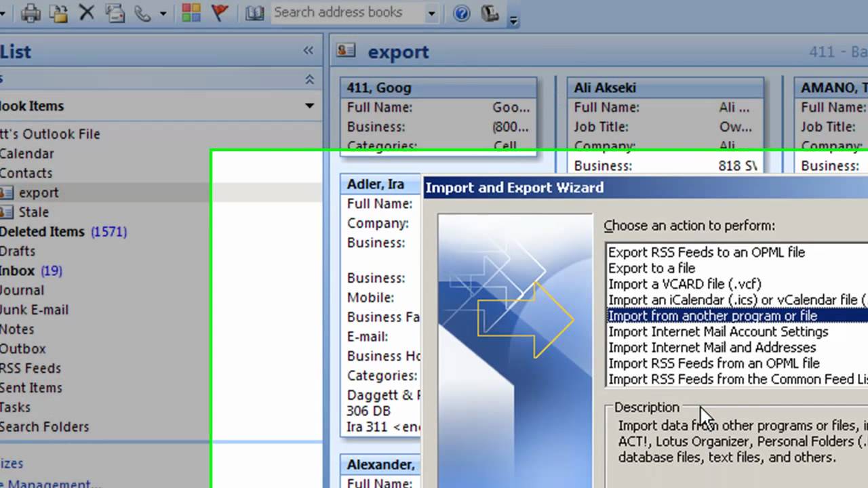
Task: Open the Notes folder
Action: pyautogui.click(x=17, y=329)
